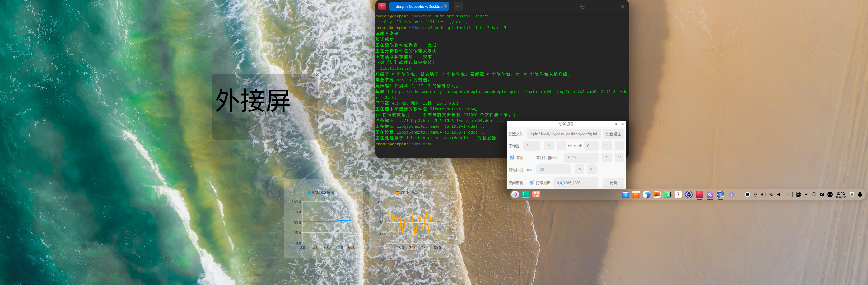
Task: Open the Wi-Fi network tray icon
Action: (771, 194)
